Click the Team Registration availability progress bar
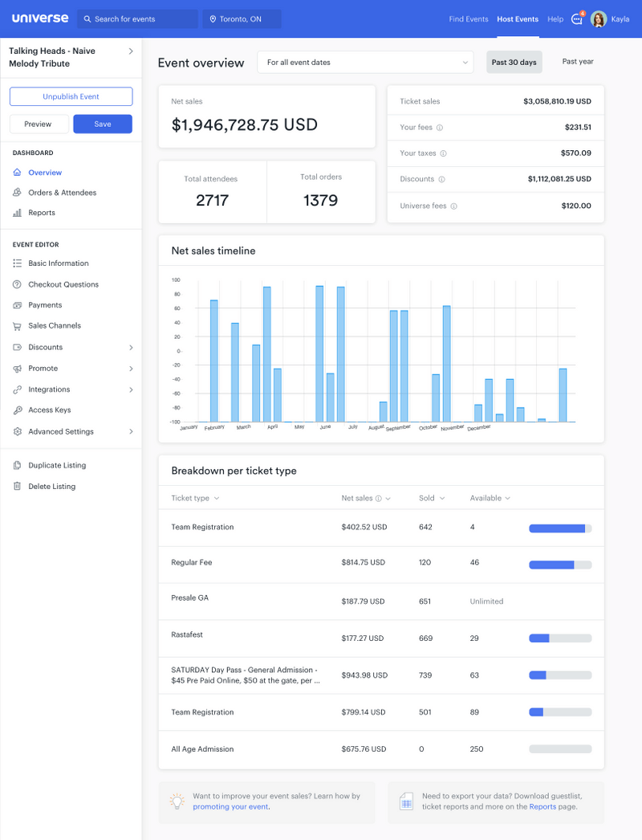This screenshot has height=840, width=642. (x=559, y=528)
